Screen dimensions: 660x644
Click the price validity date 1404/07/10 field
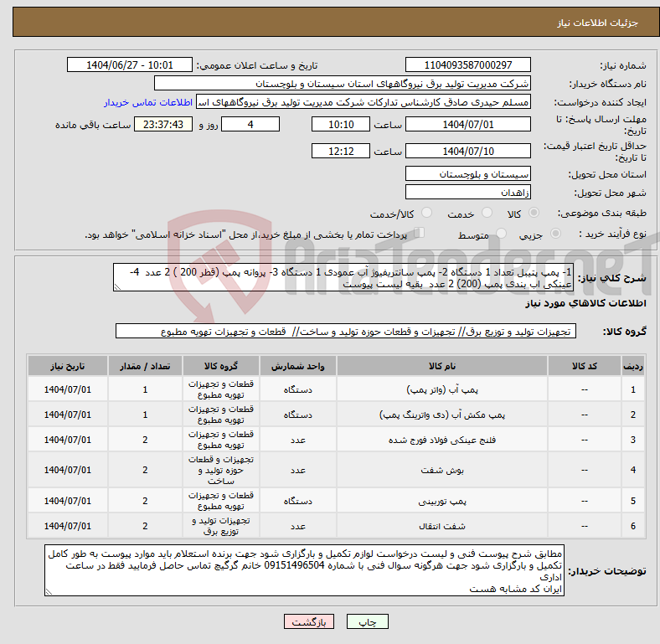point(467,151)
